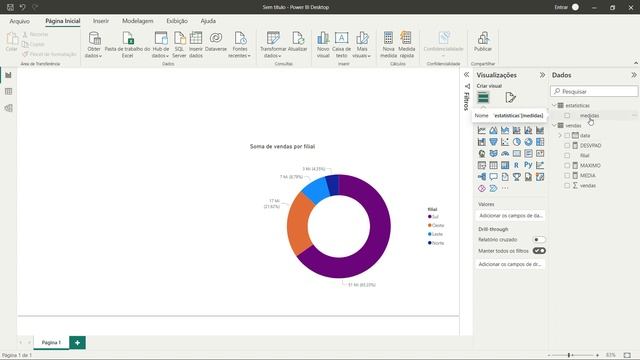The width and height of the screenshot is (640, 360).
Task: Open the Obter dados dropdown
Action: tap(93, 52)
